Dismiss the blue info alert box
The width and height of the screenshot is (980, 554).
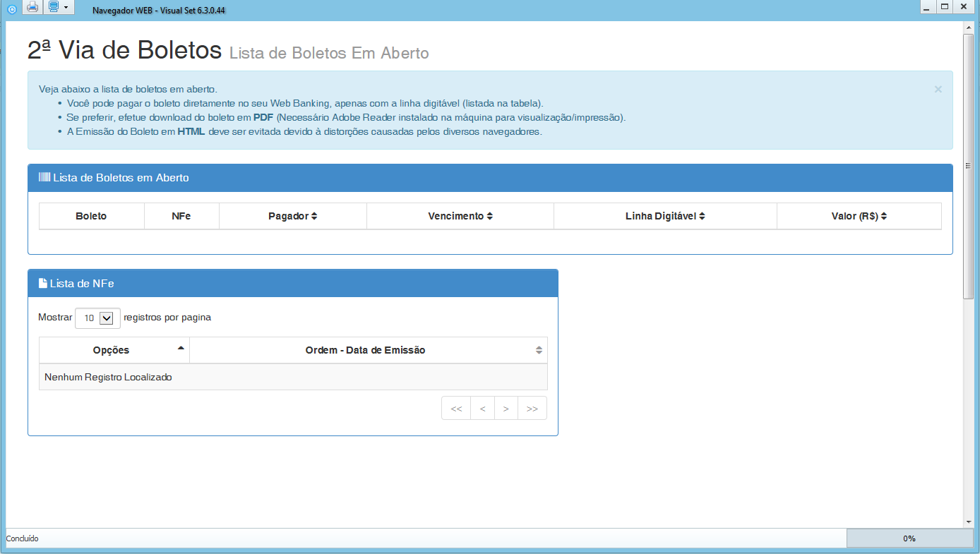938,90
